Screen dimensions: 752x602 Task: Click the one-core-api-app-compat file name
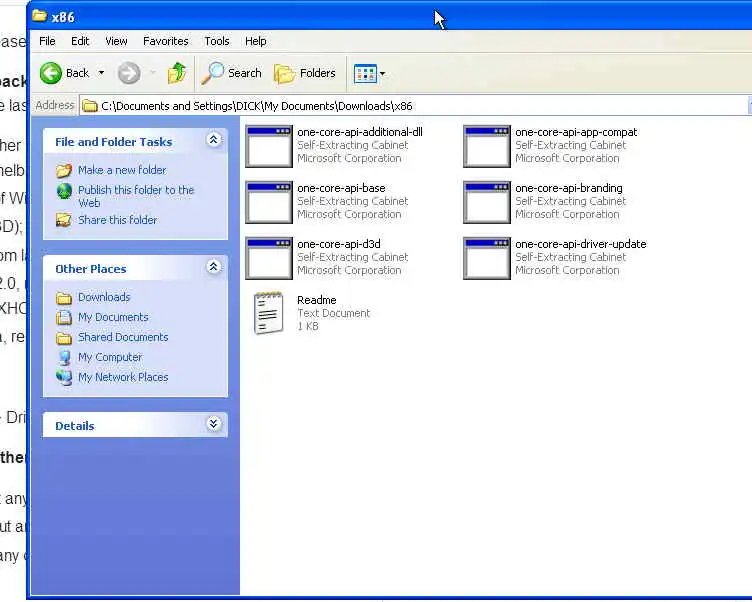point(576,132)
